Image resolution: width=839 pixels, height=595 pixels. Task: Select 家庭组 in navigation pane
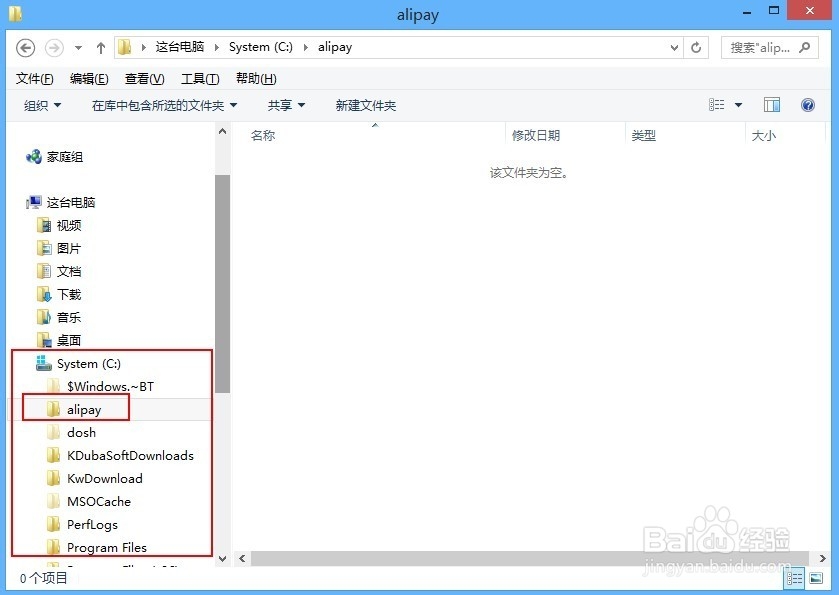55,157
